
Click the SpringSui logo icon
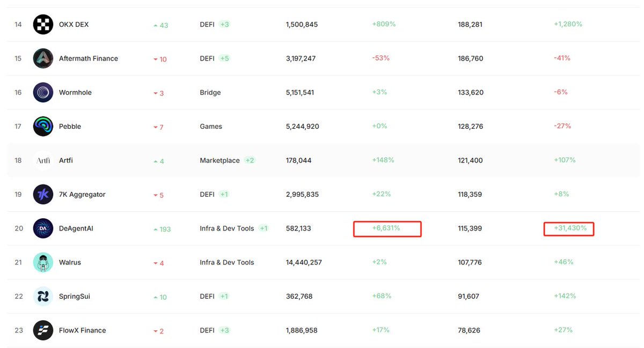coord(43,296)
